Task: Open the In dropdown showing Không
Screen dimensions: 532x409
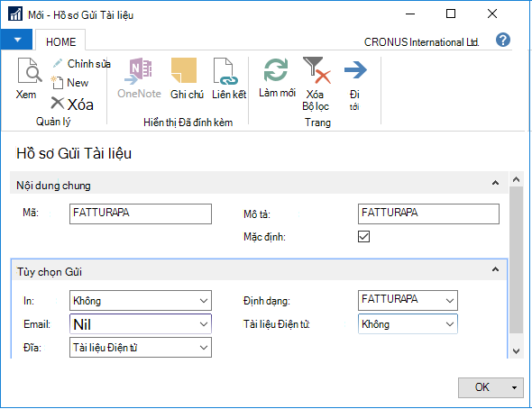Action: [x=141, y=300]
